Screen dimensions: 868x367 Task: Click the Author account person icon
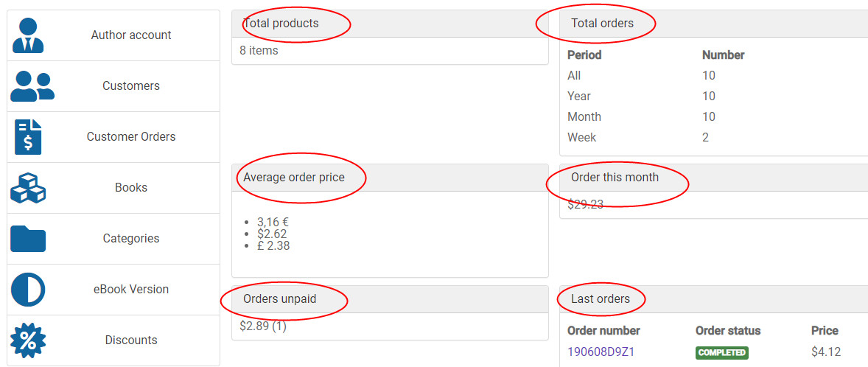pos(28,35)
